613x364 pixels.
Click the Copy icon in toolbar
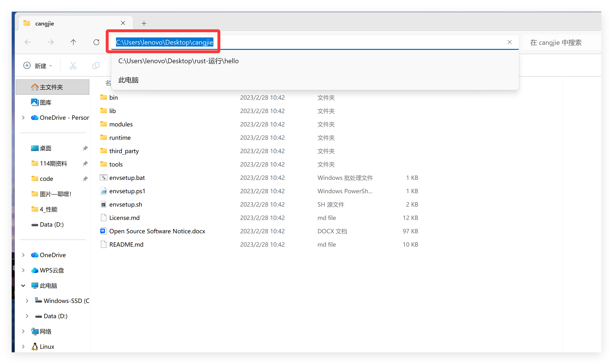pos(96,66)
